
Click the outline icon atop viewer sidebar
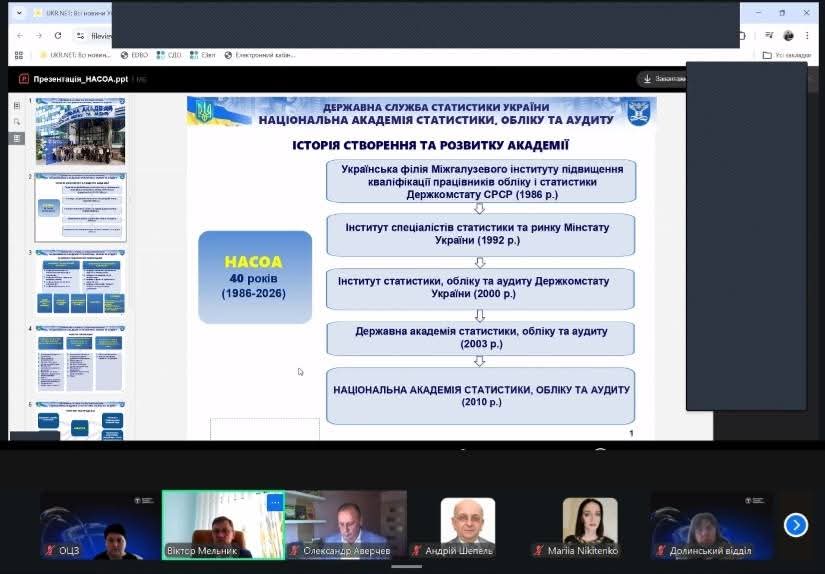tap(17, 104)
